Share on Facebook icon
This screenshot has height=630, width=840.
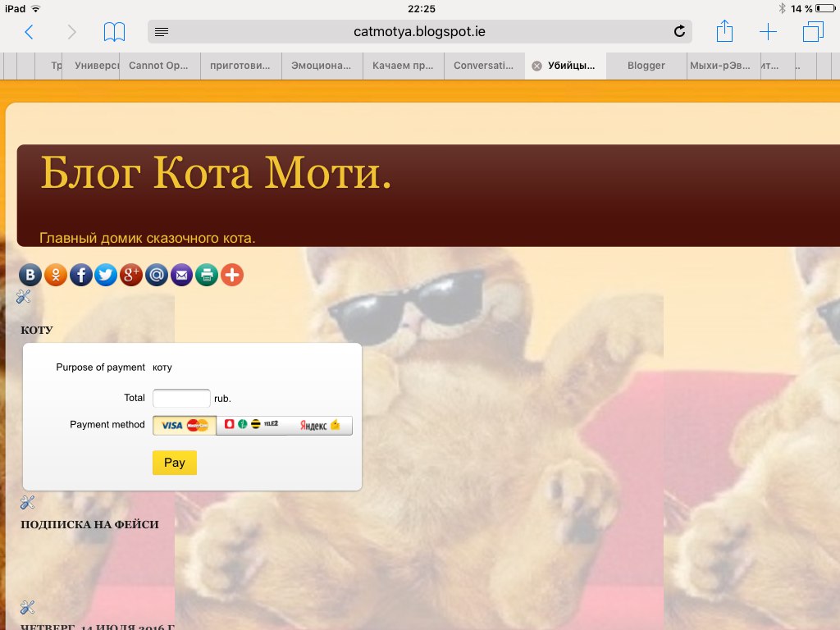(81, 275)
